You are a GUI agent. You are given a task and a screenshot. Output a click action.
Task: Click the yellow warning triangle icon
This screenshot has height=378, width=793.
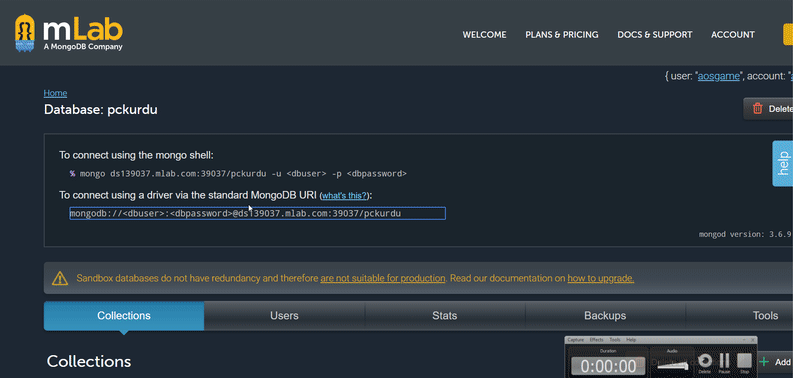[x=60, y=278]
